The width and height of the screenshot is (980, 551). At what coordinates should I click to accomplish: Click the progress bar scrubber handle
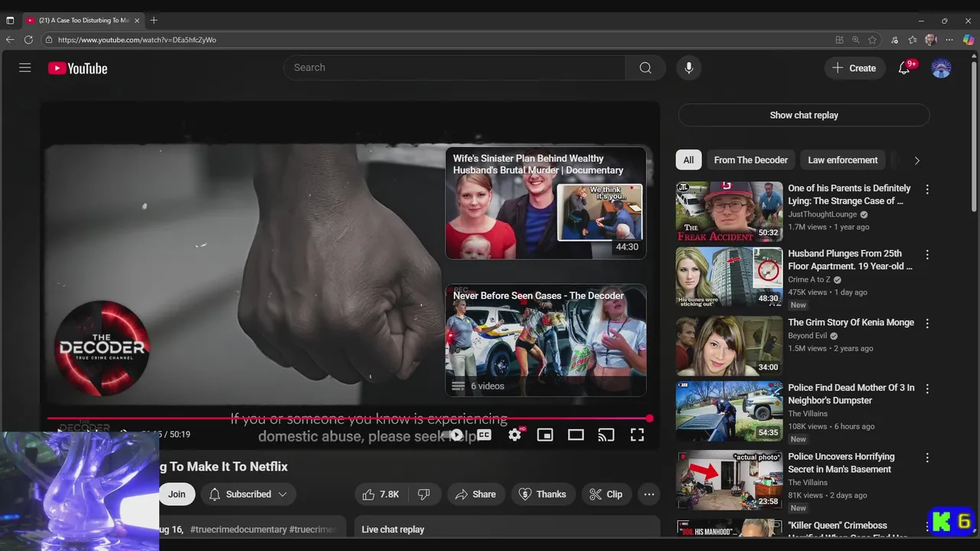[x=649, y=419]
